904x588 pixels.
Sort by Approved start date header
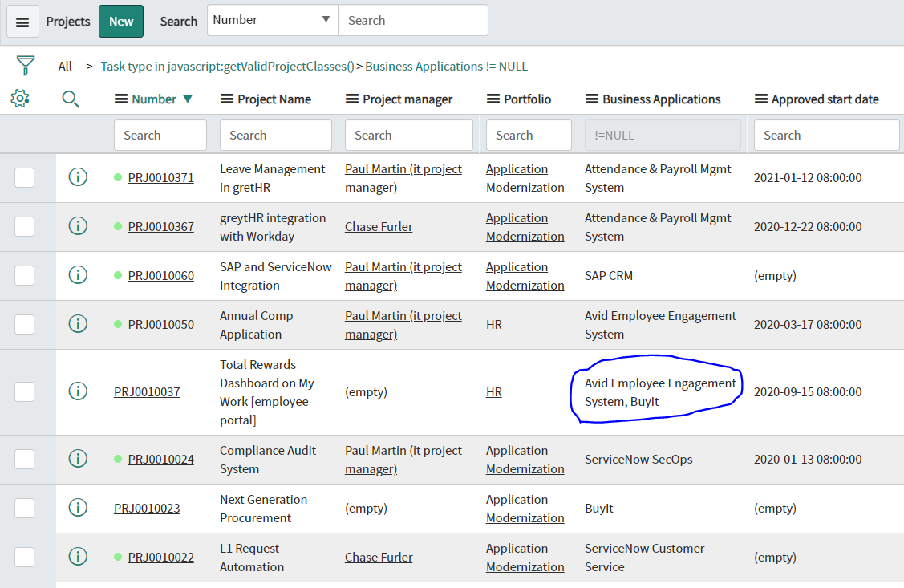point(825,99)
